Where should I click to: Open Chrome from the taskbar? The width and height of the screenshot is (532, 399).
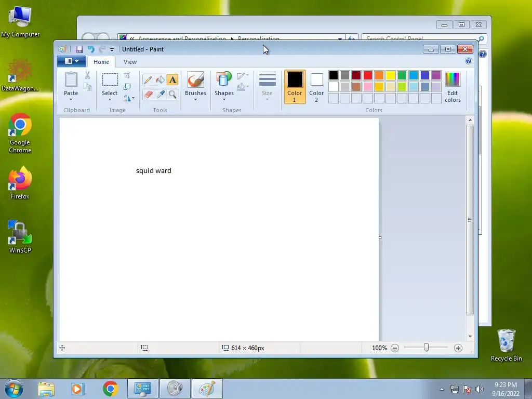point(110,389)
